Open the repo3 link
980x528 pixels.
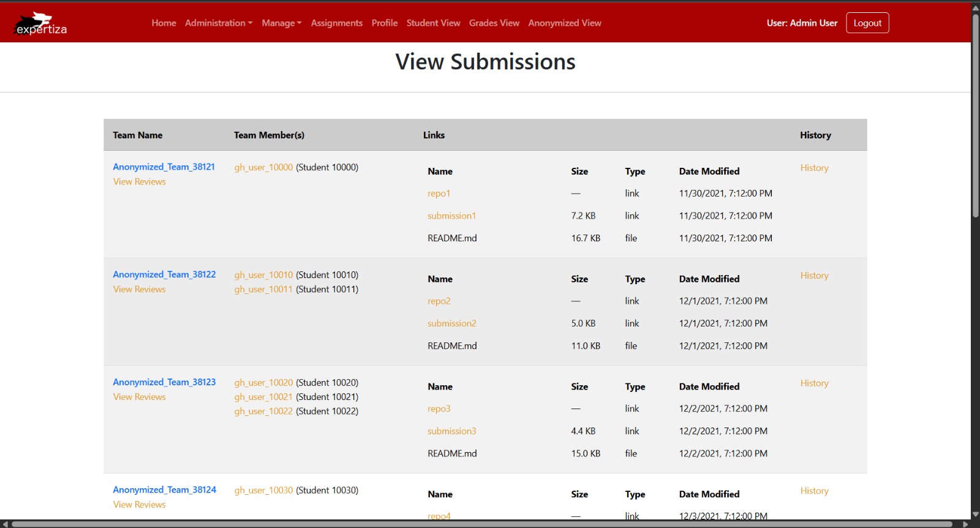point(439,409)
